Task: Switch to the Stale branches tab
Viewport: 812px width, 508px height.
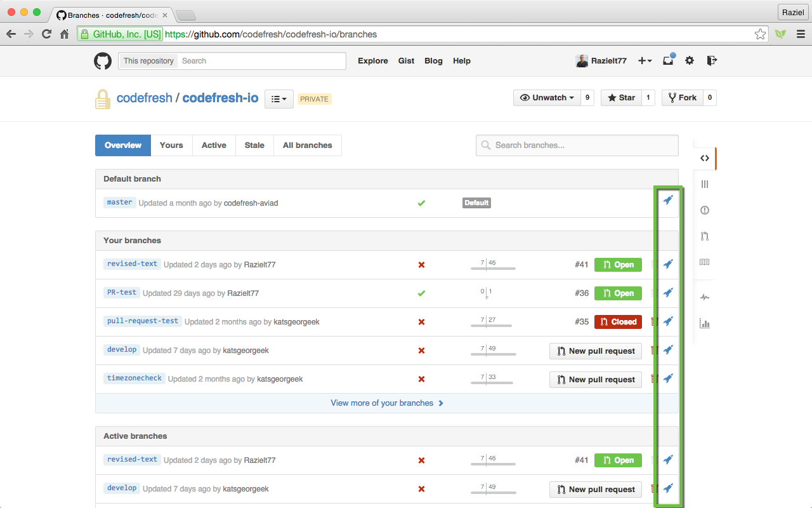Action: (254, 145)
